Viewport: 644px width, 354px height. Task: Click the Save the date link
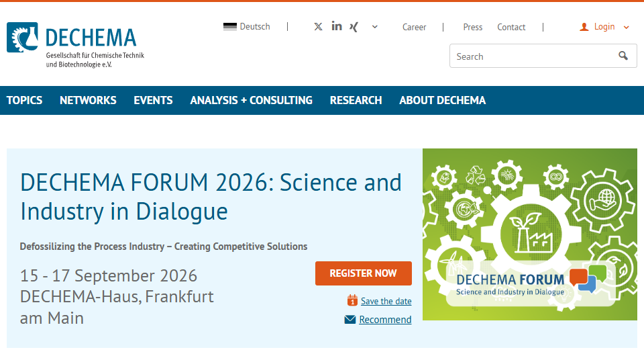click(386, 302)
